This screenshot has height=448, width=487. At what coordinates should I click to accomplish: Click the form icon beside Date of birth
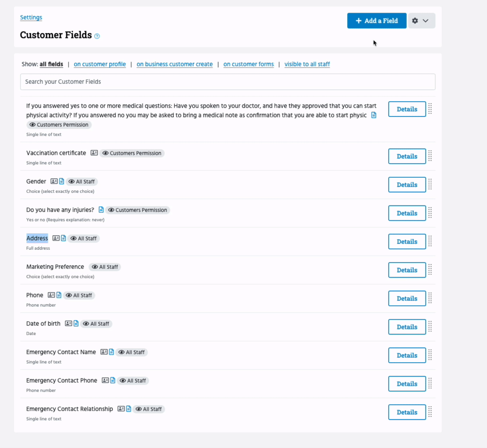(76, 323)
